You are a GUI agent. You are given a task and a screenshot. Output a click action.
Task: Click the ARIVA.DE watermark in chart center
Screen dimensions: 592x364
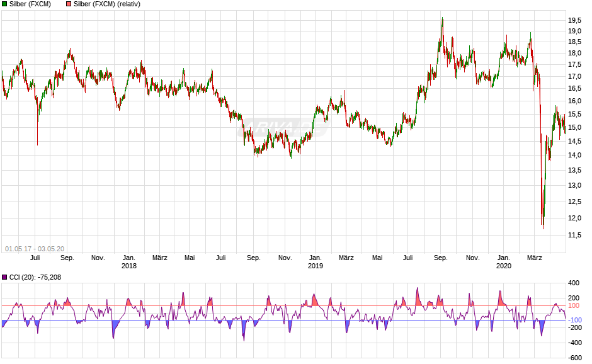point(283,128)
